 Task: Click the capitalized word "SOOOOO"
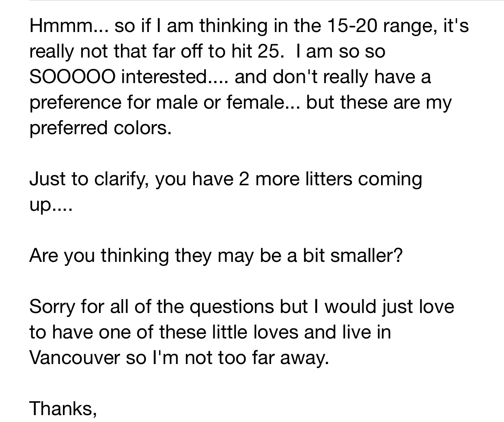(72, 77)
